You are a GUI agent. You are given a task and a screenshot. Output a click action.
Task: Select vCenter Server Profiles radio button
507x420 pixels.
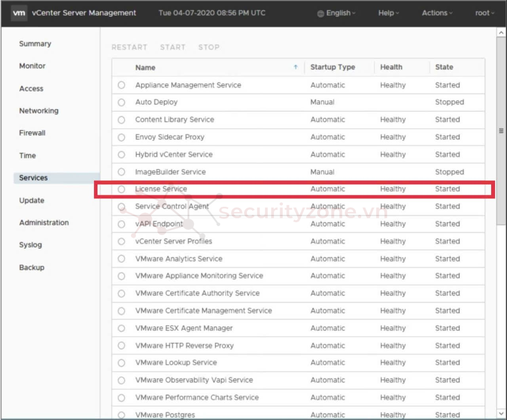tap(122, 241)
